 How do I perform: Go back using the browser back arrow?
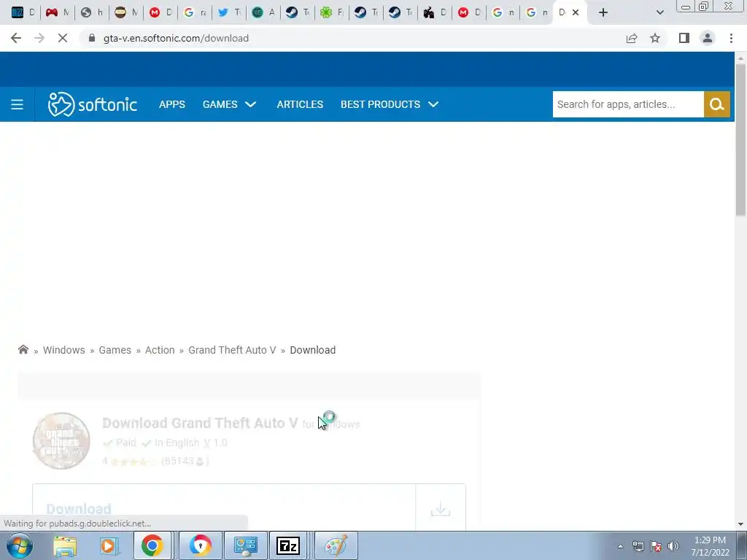(16, 38)
